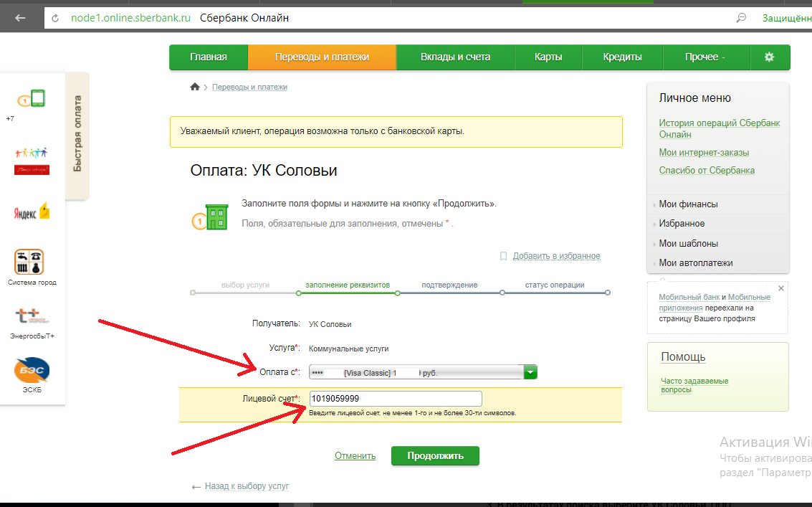812x507 pixels.
Task: Open Система город quick payment
Action: click(x=29, y=262)
